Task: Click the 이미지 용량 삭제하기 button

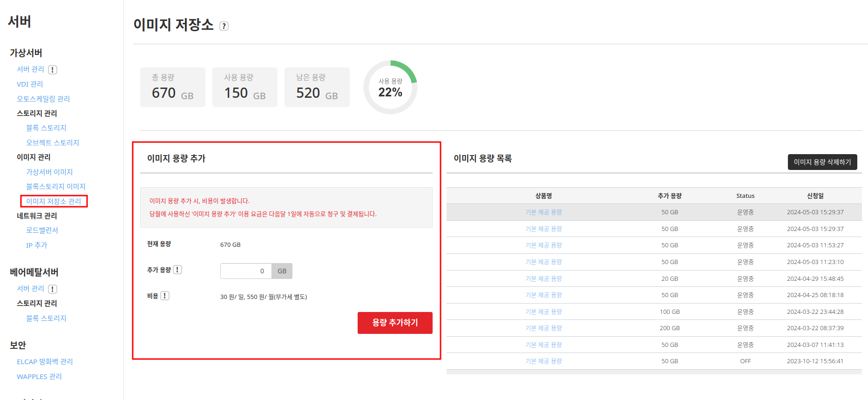Action: click(822, 162)
